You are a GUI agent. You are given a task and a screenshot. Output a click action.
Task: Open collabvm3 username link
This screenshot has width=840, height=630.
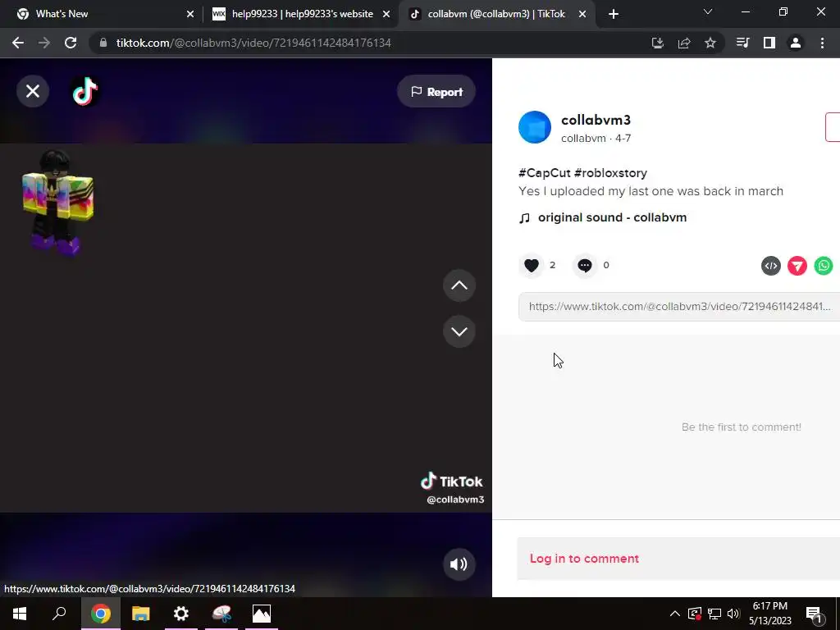pyautogui.click(x=596, y=120)
